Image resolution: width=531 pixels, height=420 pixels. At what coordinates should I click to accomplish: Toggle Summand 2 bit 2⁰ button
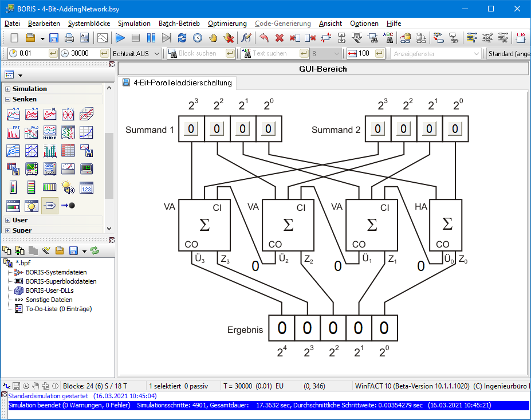(x=455, y=129)
